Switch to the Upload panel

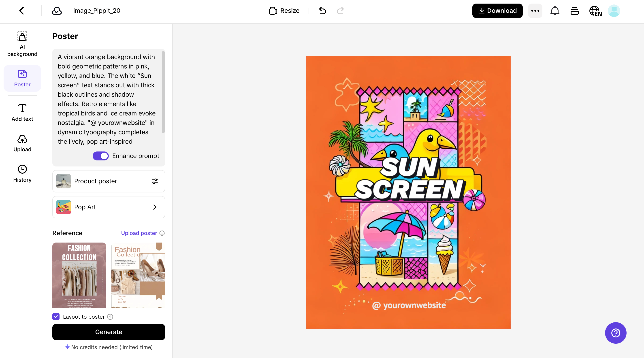click(22, 143)
